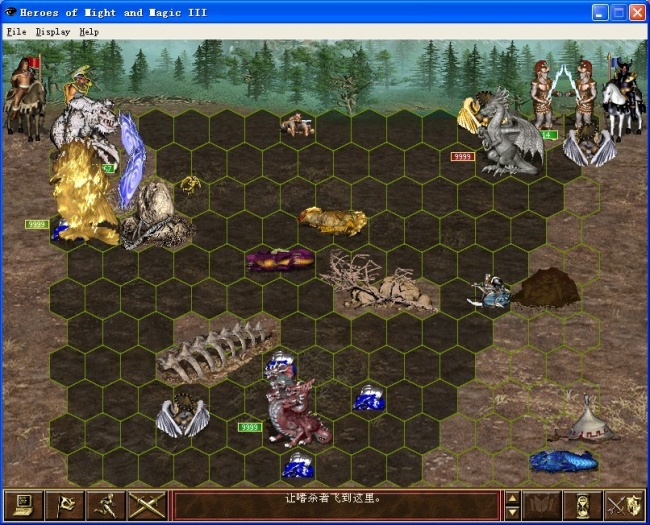Click the green 14 stack counter
Screen dimensions: 650x525
click(x=548, y=135)
